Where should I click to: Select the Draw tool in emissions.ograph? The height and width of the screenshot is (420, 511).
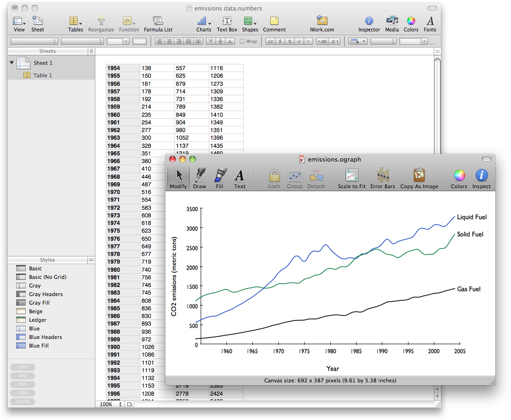pyautogui.click(x=199, y=175)
